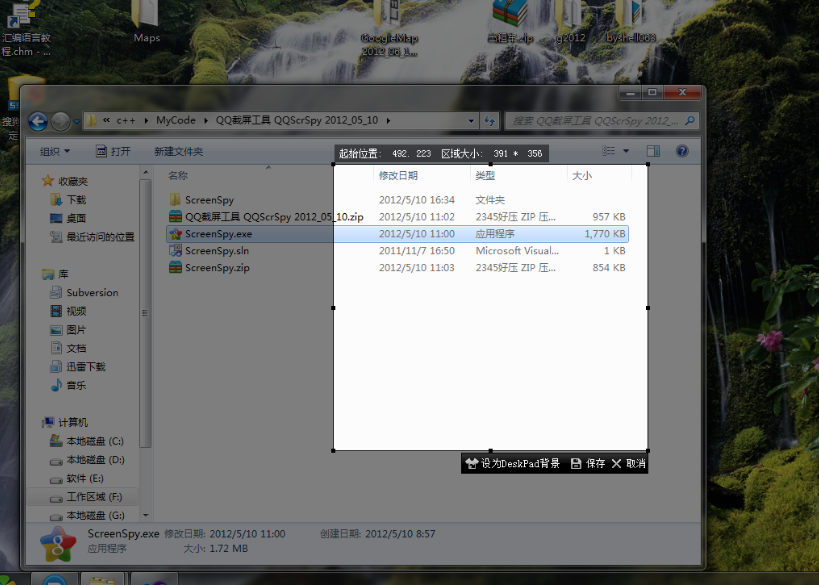The height and width of the screenshot is (585, 819).
Task: Click navigation pane scroll up arrow
Action: click(x=146, y=172)
